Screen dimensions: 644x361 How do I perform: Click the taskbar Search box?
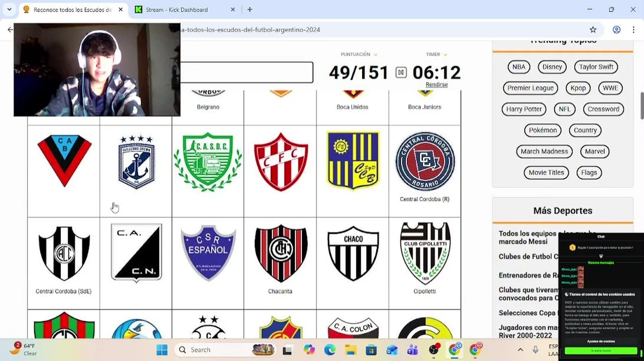pyautogui.click(x=225, y=349)
